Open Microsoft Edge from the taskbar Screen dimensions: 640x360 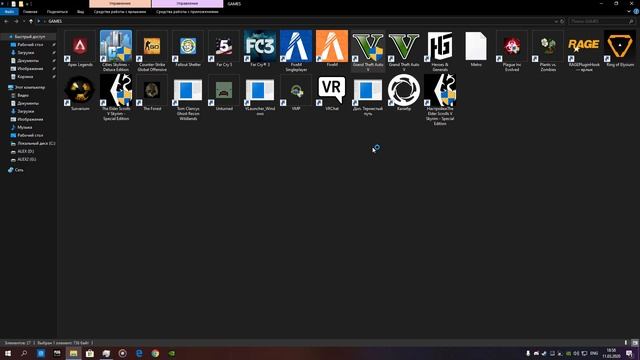pos(139,353)
